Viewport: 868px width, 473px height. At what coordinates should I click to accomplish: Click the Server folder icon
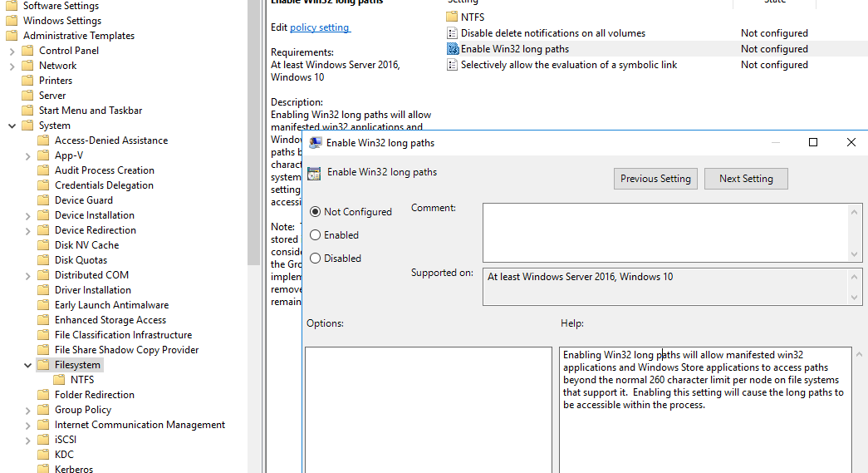click(x=27, y=96)
